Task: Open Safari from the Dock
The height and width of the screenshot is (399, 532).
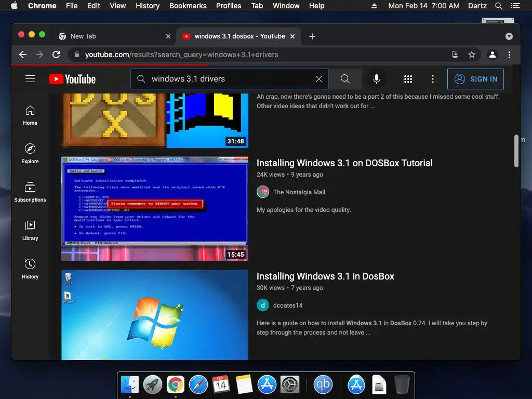Action: click(x=198, y=384)
